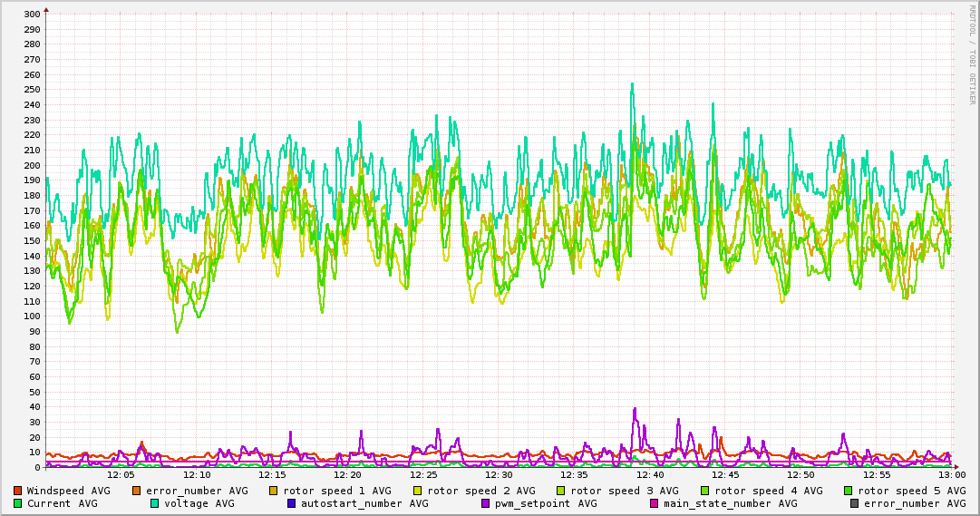The image size is (980, 516).
Task: Click the rotor speed 4 AVG color swatch
Action: (705, 491)
